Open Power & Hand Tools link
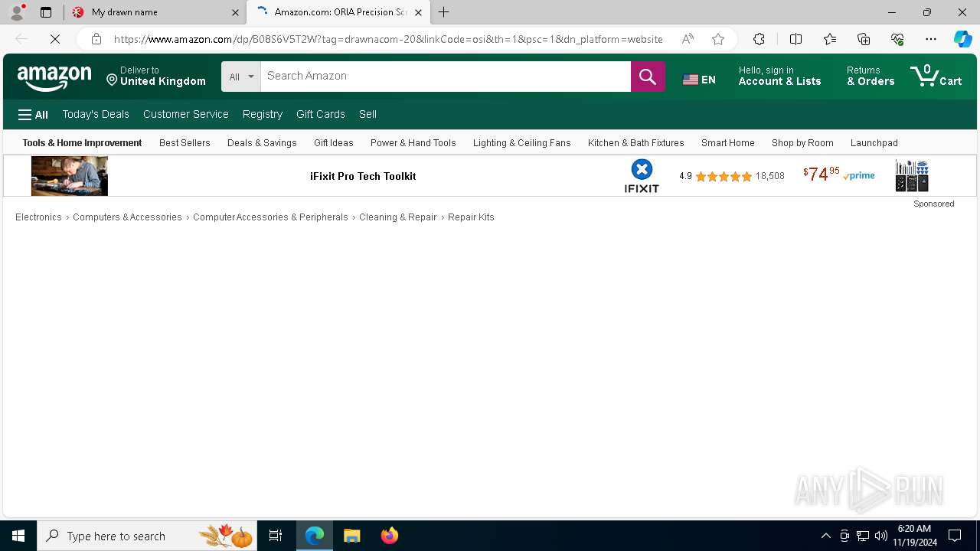Screen dimensions: 980x551 (413, 143)
